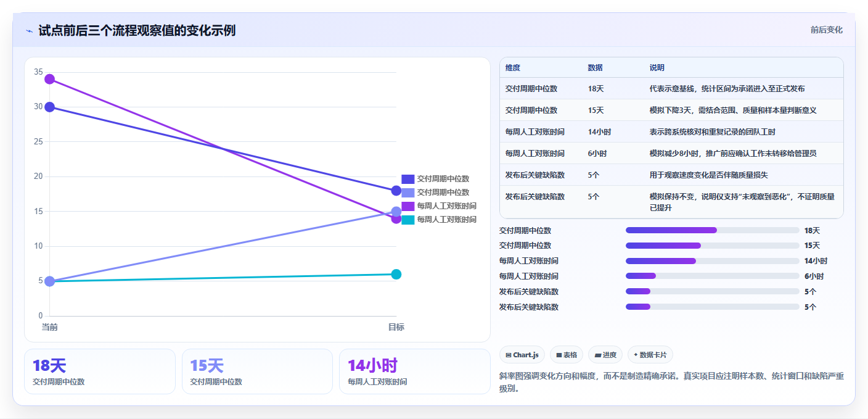Click the 35 tick on the y-axis
The image size is (868, 419).
pyautogui.click(x=38, y=72)
